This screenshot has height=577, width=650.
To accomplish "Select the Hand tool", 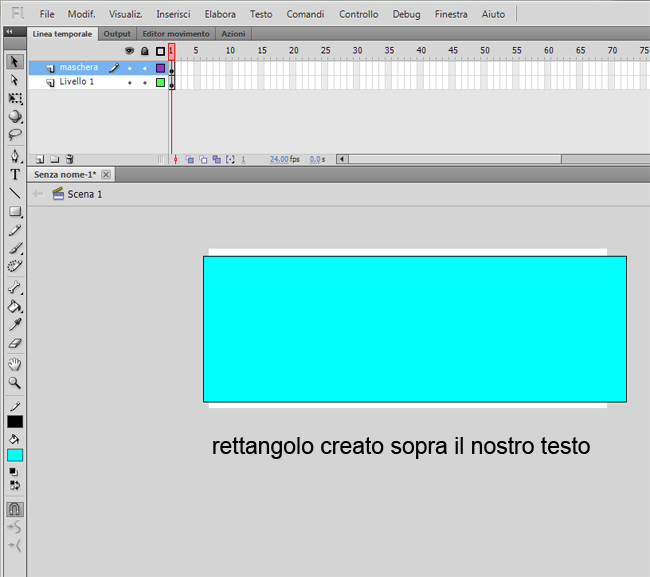I will (x=15, y=364).
